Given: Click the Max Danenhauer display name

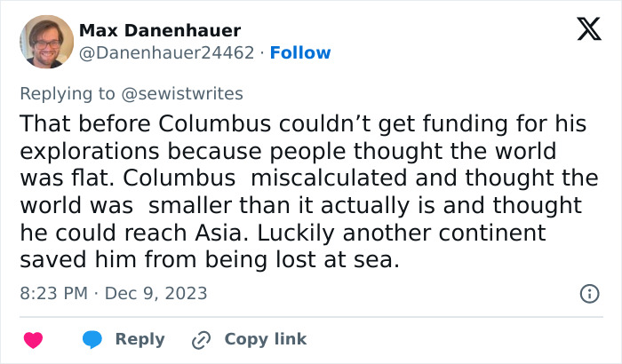Looking at the screenshot, I should pos(160,31).
